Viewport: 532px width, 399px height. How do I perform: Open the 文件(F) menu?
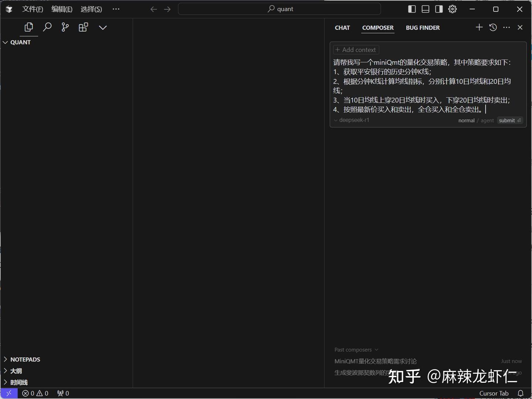[x=33, y=9]
